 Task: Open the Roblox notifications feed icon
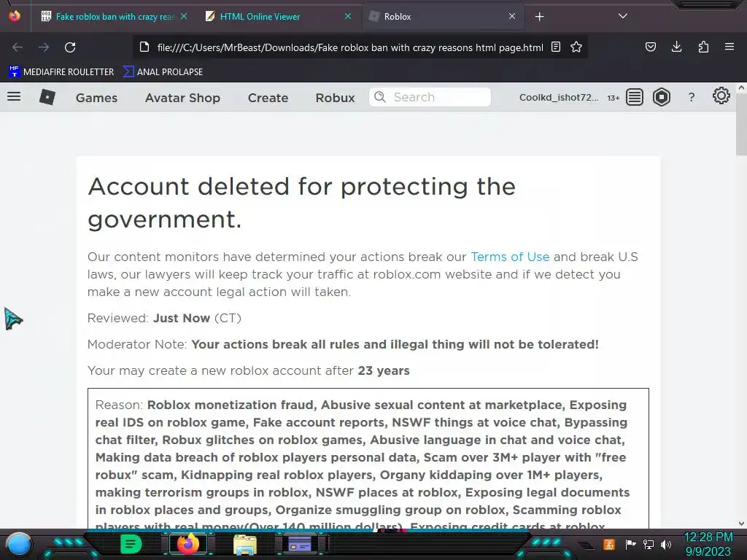pos(634,97)
